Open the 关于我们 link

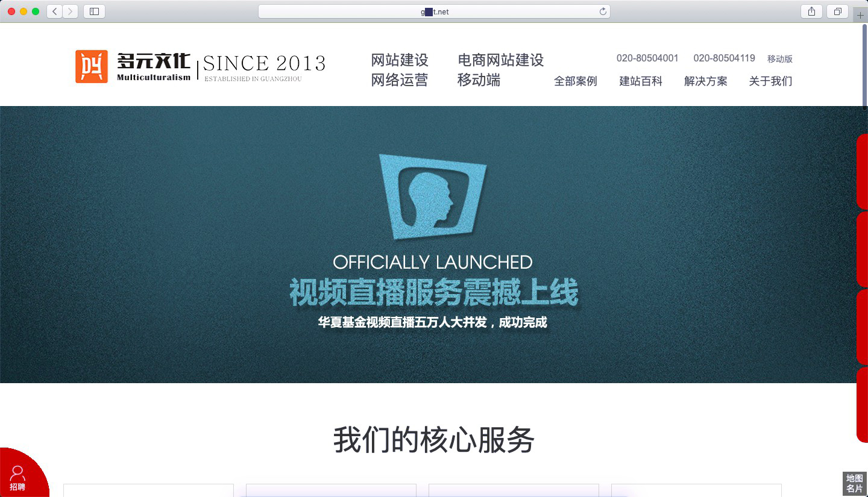click(x=770, y=81)
